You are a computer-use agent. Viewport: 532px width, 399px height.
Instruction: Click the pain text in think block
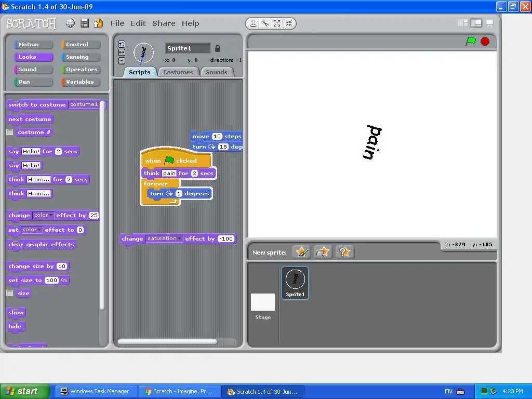pos(169,174)
